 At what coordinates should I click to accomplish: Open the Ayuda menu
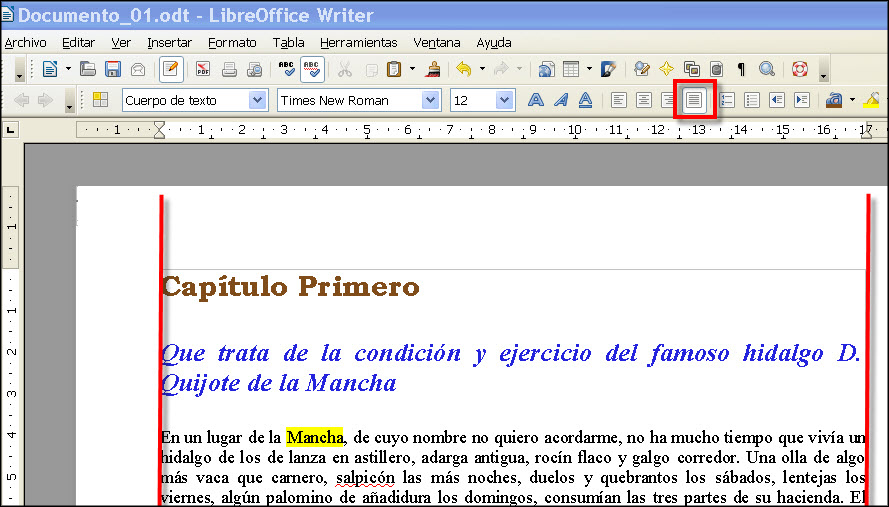pos(494,43)
